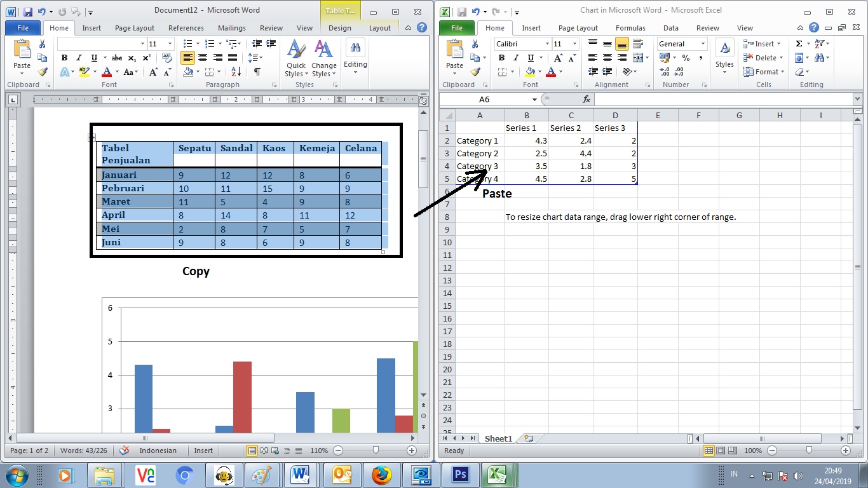Grow font size in Word
The image size is (868, 488).
pyautogui.click(x=153, y=72)
